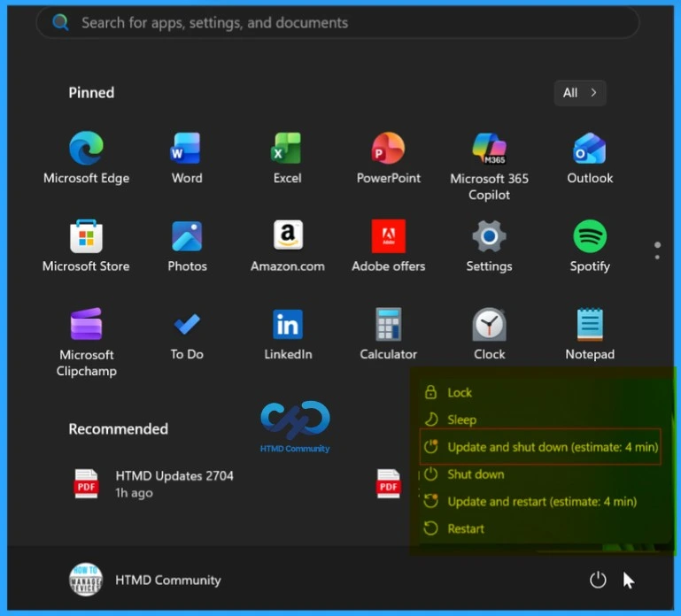Image resolution: width=681 pixels, height=616 pixels.
Task: Go to next pinned page dot indicator
Action: coord(658,258)
